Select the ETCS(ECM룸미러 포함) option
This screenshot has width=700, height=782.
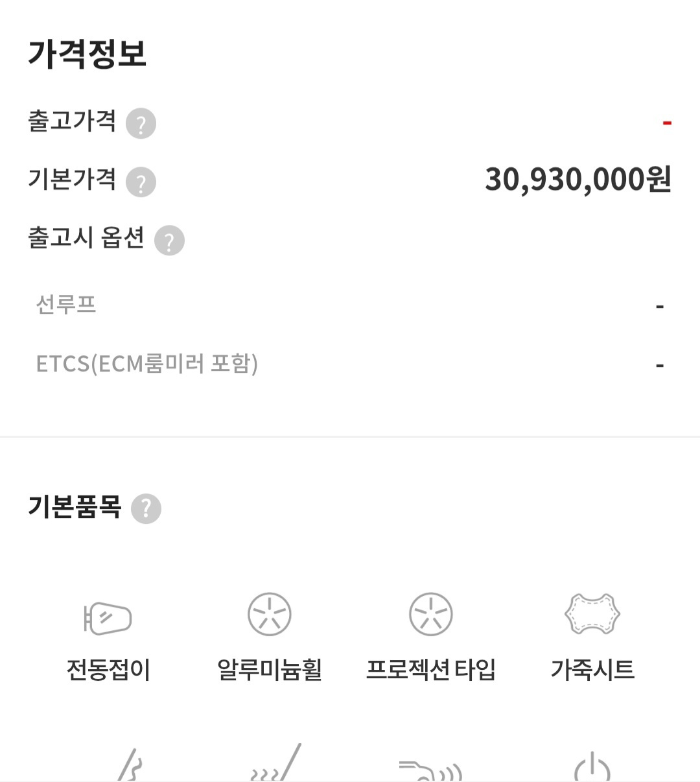[147, 364]
